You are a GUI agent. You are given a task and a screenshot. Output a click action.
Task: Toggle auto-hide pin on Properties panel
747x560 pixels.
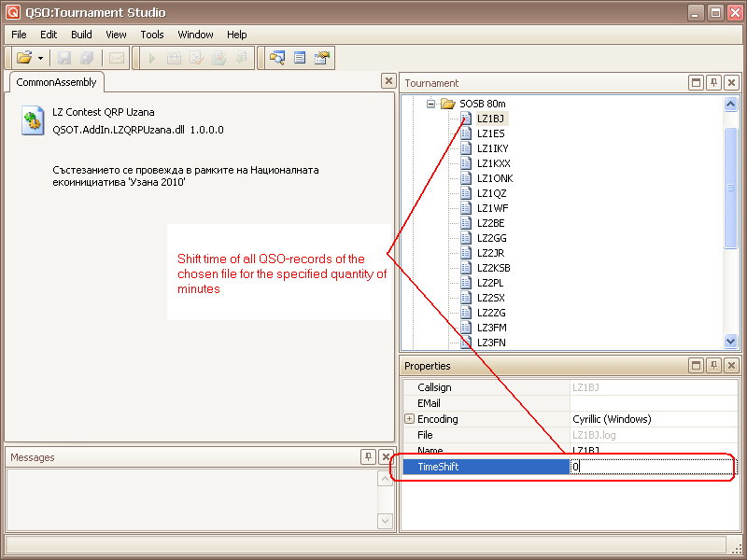pos(713,366)
